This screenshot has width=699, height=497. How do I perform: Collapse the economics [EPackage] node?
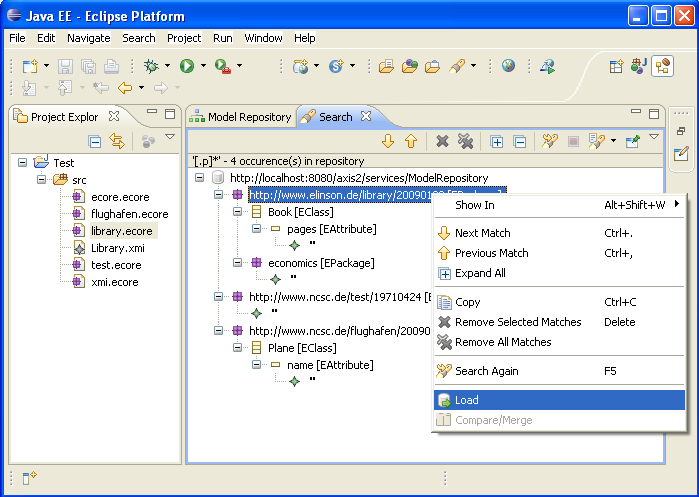pos(238,263)
